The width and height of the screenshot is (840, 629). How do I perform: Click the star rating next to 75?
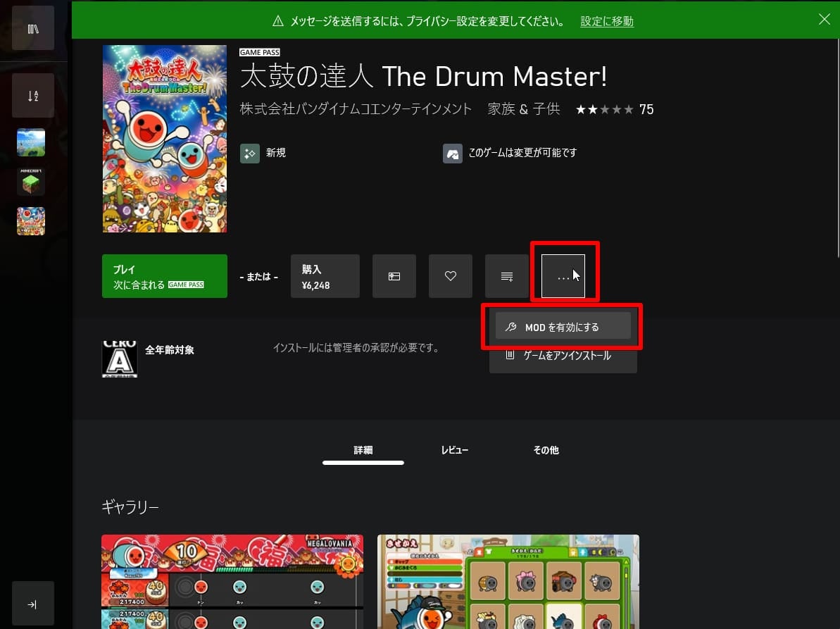tap(604, 110)
